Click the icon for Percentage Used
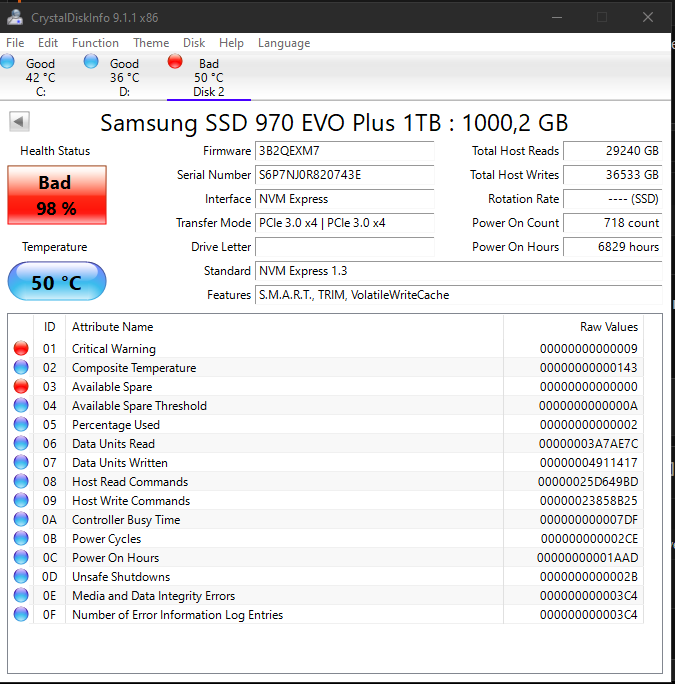This screenshot has height=684, width=675. 21,424
